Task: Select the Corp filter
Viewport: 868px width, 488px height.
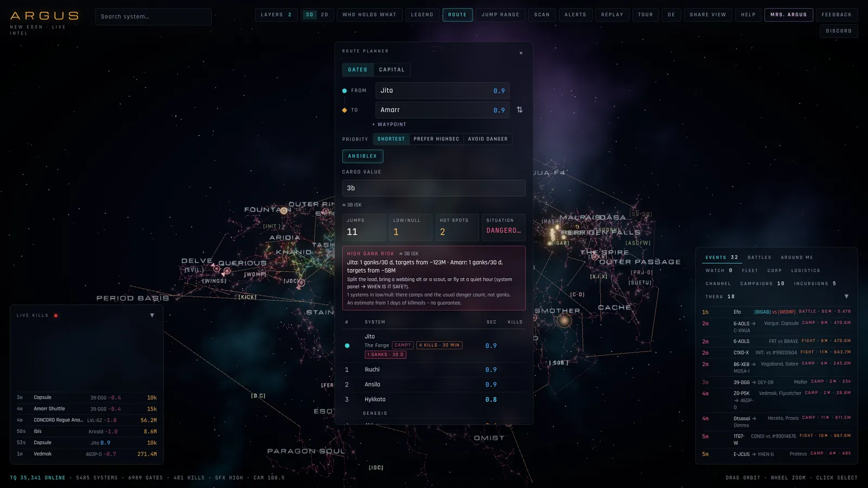Action: pos(775,271)
